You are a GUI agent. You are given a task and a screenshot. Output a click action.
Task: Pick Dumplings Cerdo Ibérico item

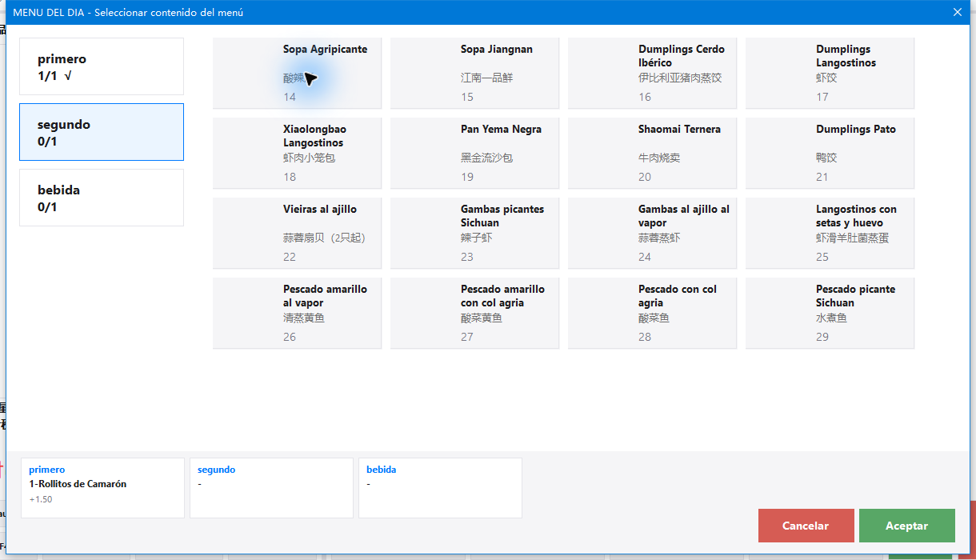tap(653, 73)
